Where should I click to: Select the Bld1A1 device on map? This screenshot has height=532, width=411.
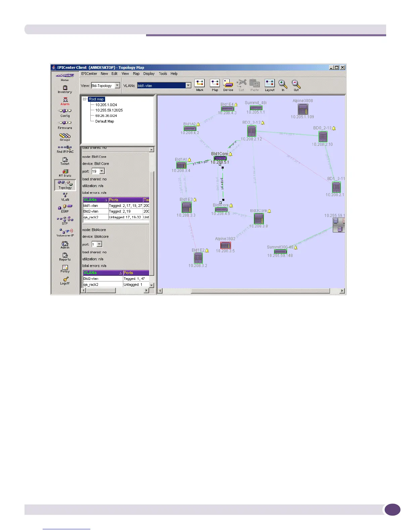tap(181, 165)
